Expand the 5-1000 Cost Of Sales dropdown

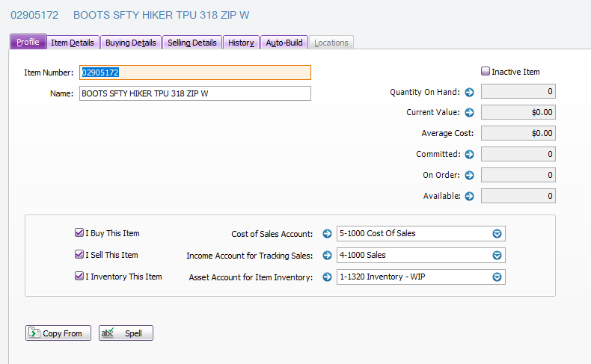coord(496,234)
